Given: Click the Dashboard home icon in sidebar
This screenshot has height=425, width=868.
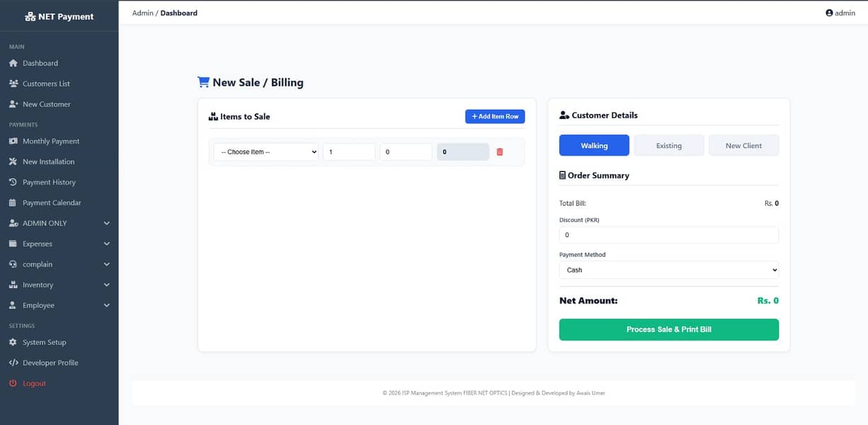Looking at the screenshot, I should pyautogui.click(x=13, y=63).
